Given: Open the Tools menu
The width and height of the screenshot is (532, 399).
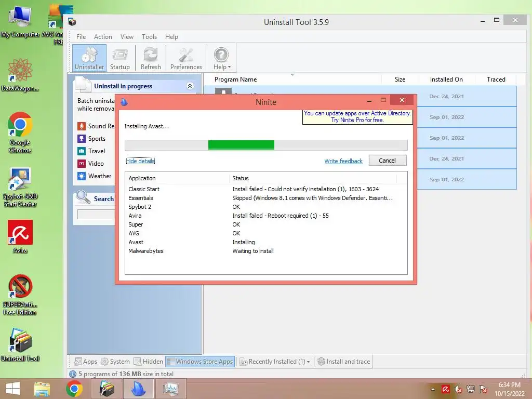Looking at the screenshot, I should [149, 37].
